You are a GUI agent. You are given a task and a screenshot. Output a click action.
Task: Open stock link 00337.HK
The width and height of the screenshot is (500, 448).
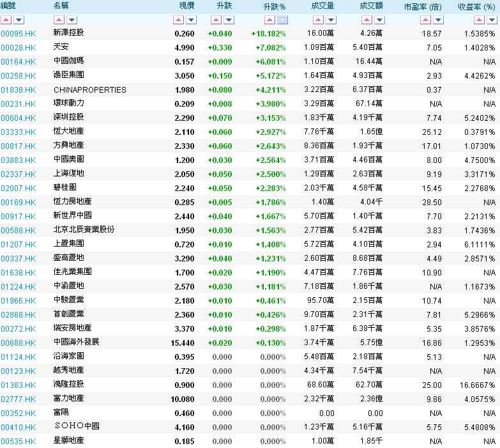19,258
